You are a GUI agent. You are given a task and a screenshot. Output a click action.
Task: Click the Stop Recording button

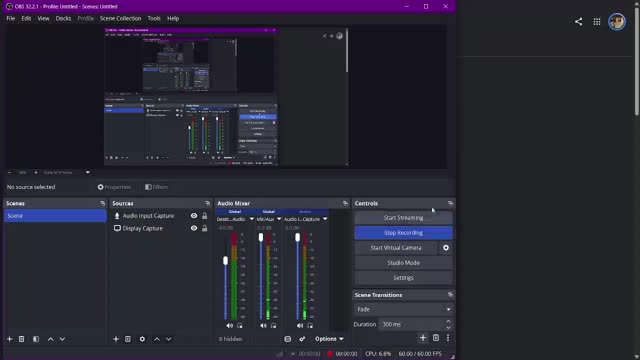pyautogui.click(x=403, y=233)
